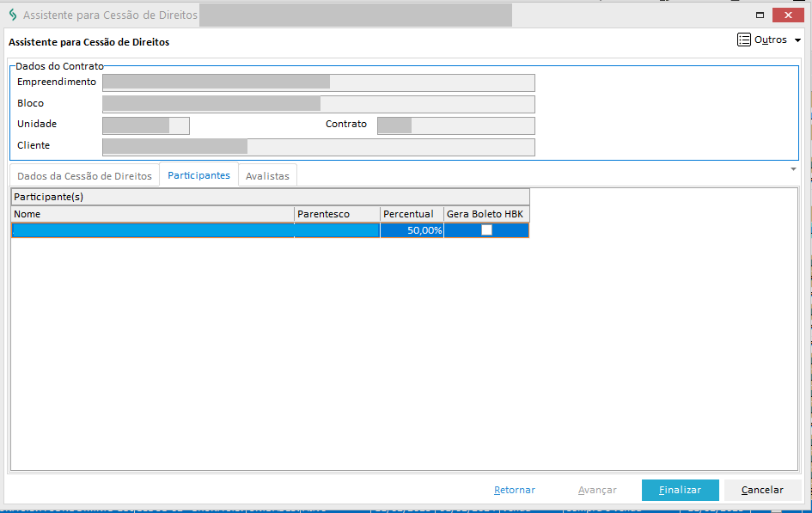
Task: Click the Retornar link
Action: pos(514,490)
